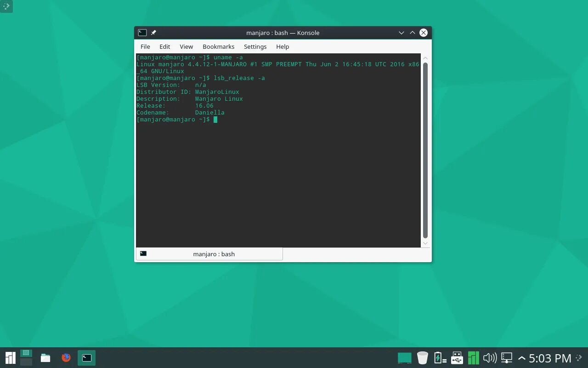Toggle the pin on all desktops button
Screen dimensions: 588x368
tap(153, 33)
